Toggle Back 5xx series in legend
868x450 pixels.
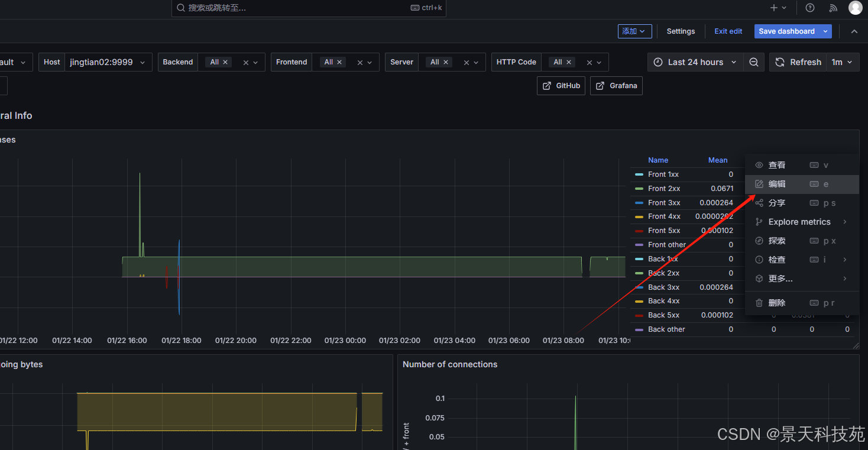click(x=663, y=315)
